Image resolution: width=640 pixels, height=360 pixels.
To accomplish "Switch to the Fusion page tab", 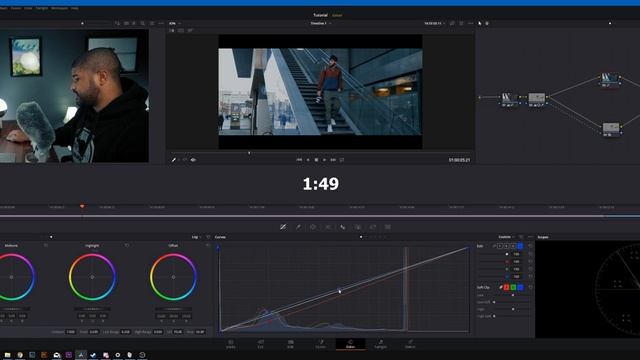I will [321, 344].
